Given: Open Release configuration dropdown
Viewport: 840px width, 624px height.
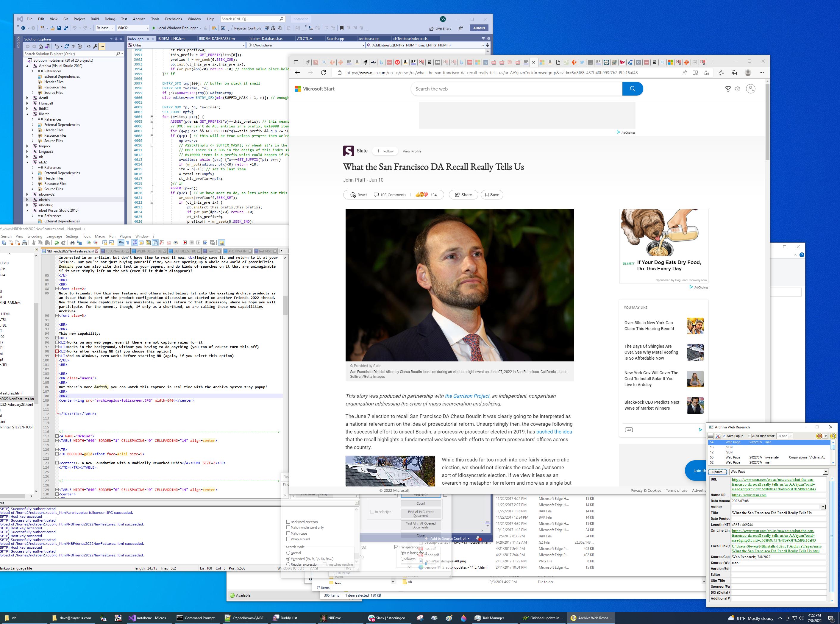Looking at the screenshot, I should click(x=113, y=28).
